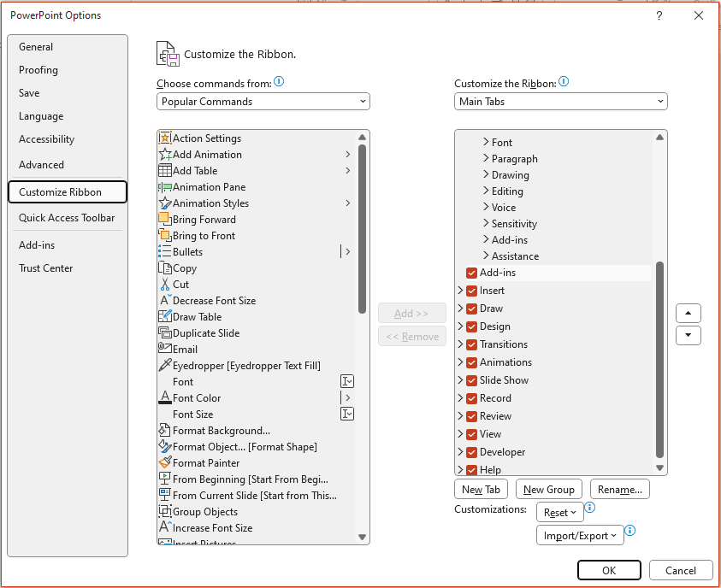Expand the Font group in ribbon tree
The height and width of the screenshot is (588, 721).
(486, 142)
